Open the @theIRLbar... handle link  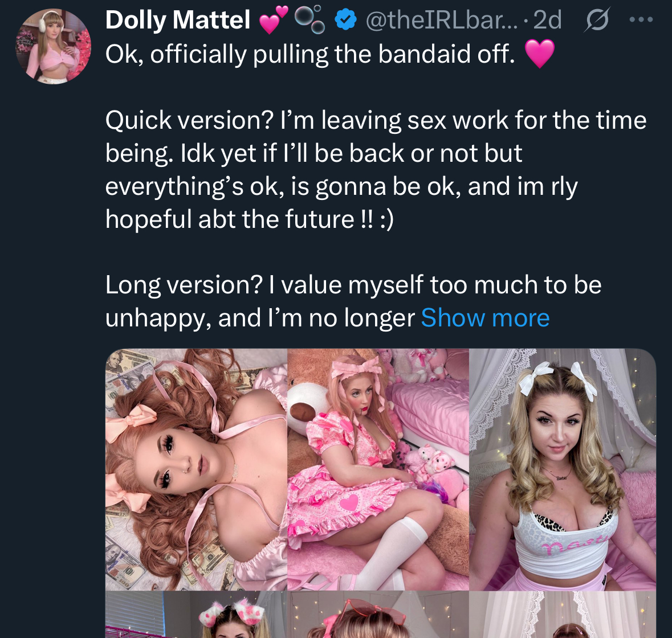coord(440,21)
